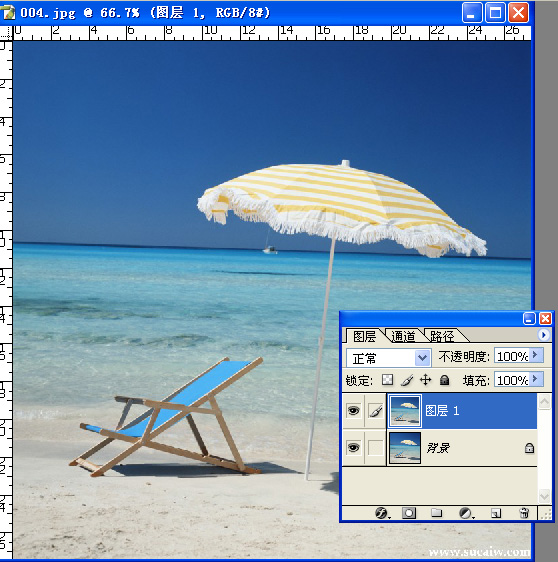Open the layers panel flyout menu

click(x=543, y=335)
